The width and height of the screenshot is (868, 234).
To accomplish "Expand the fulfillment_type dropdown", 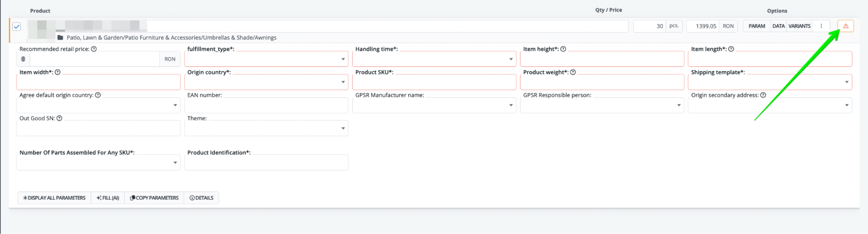I will pos(266,59).
